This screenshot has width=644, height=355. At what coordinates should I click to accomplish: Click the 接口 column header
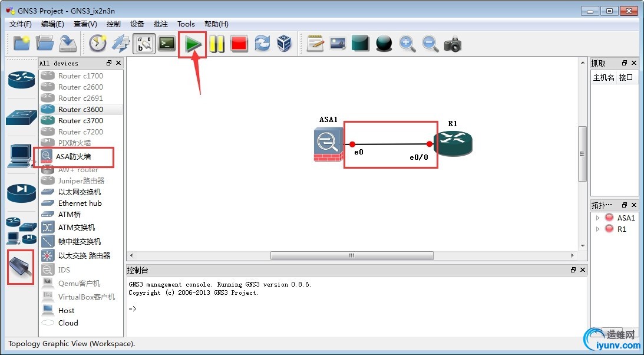[626, 77]
